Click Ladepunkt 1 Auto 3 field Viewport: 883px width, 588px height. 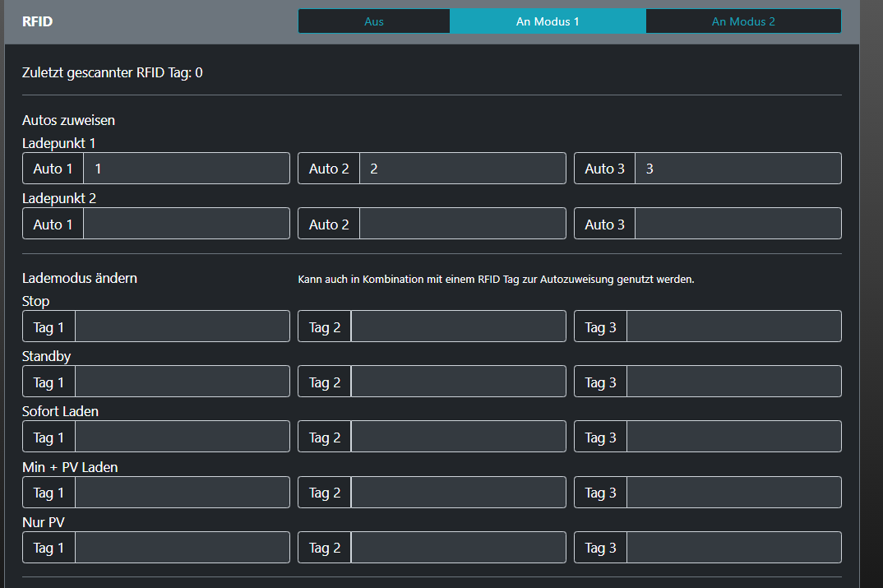(737, 169)
